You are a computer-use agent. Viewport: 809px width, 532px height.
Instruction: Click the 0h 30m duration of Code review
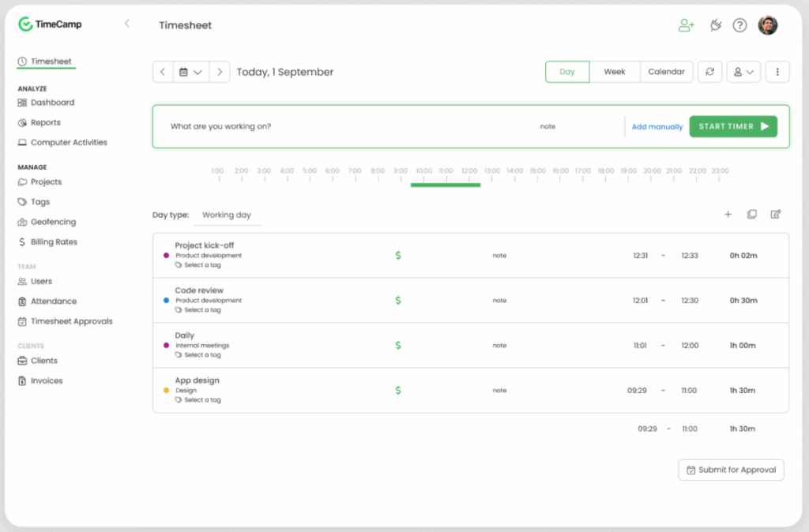743,301
